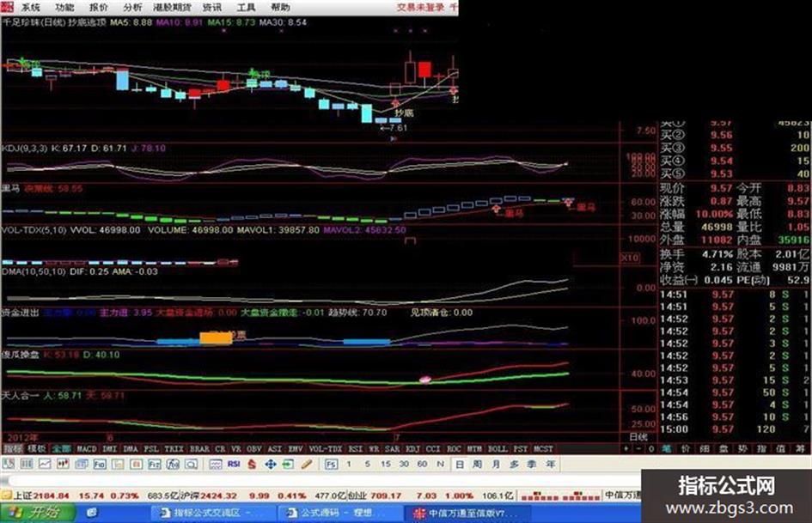Select the 势 trend tab
Viewport: 812px width, 523px height.
click(742, 449)
